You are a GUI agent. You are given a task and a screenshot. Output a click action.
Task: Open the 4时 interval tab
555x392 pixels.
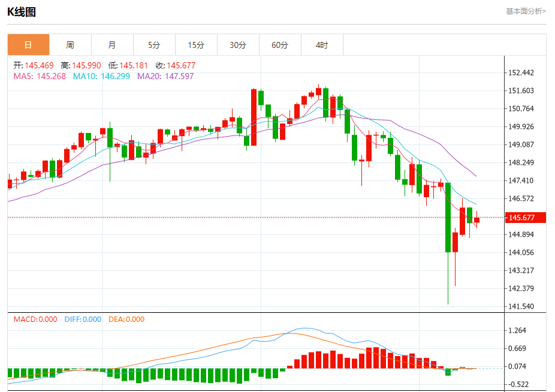pos(322,45)
